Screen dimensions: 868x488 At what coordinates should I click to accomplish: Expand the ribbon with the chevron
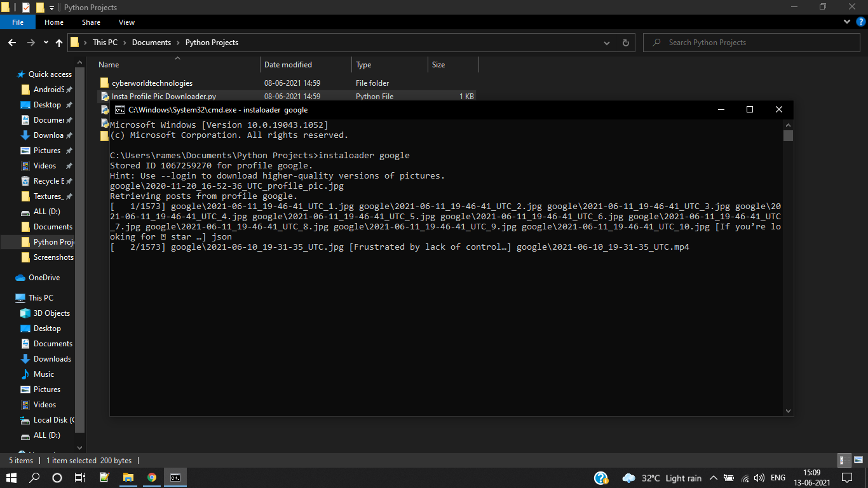[x=847, y=22]
